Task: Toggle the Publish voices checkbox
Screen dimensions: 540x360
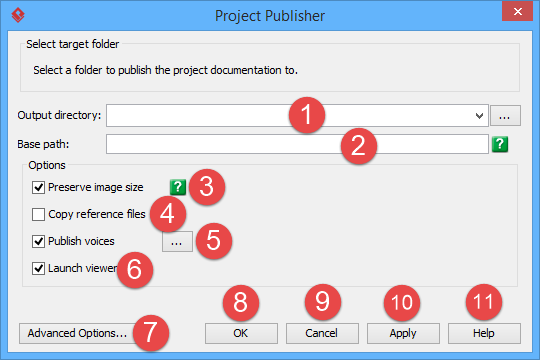Action: click(38, 241)
